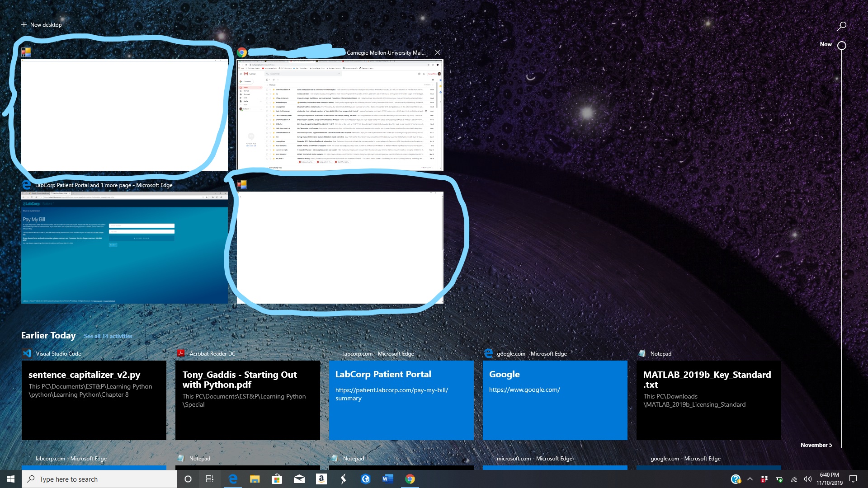Open Tony_Gaddis Starting Out with Python.pdf card

tap(248, 400)
